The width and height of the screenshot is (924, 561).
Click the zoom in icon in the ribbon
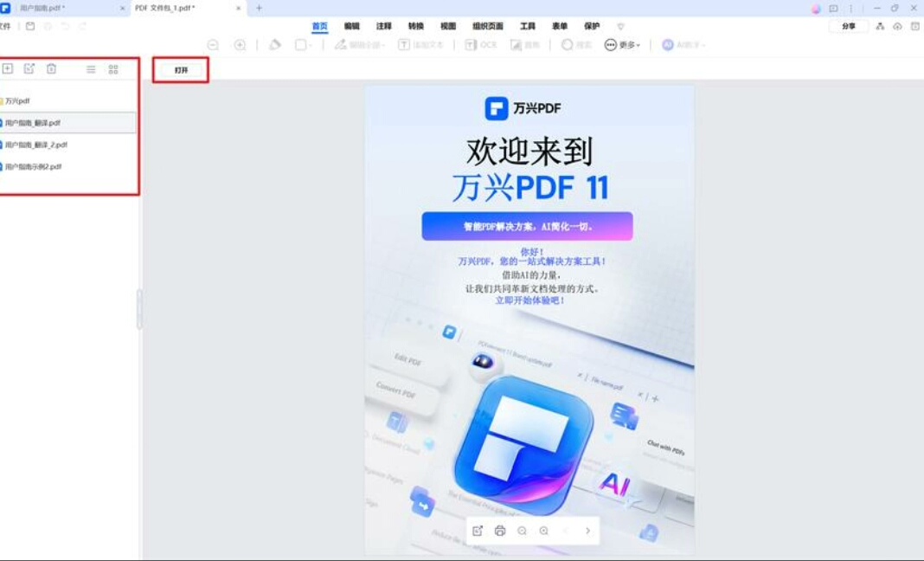pos(240,45)
